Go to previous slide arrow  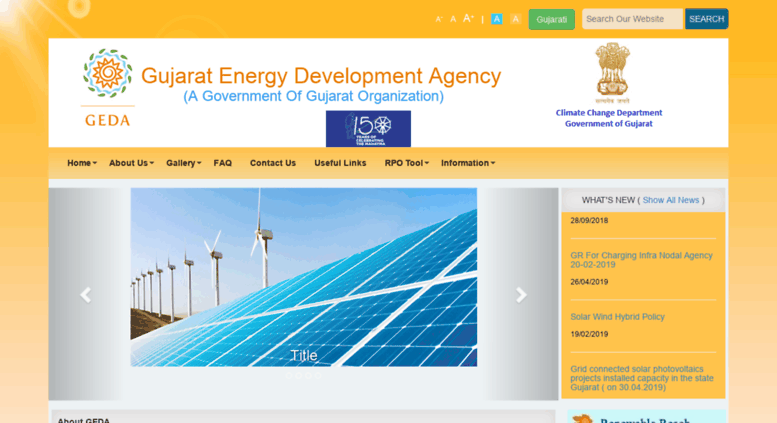(x=86, y=295)
